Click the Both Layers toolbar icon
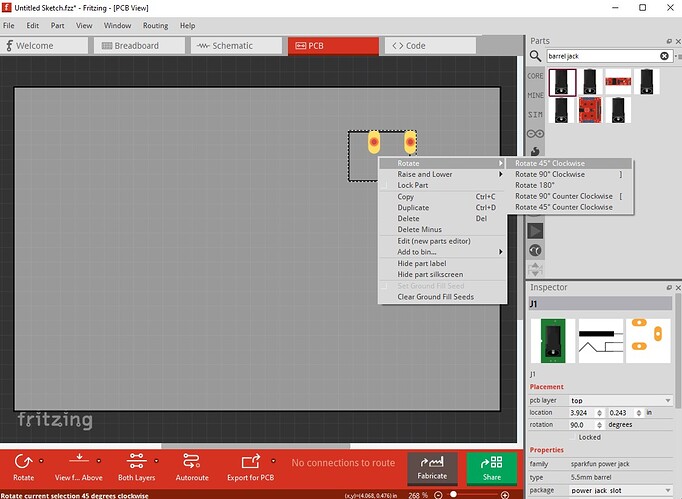Screen dimensions: 682x499 tap(136, 461)
